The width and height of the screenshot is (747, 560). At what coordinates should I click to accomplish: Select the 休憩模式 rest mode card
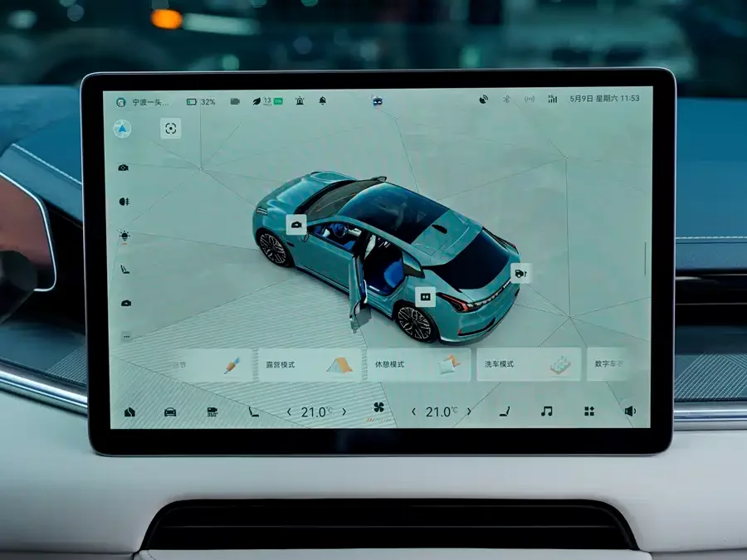click(419, 364)
